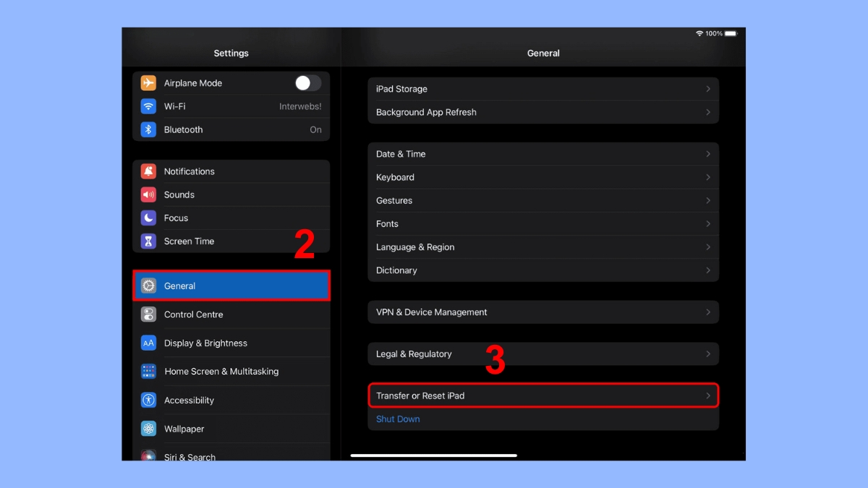Viewport: 868px width, 488px height.
Task: Open VPN & Device Management chevron
Action: tap(708, 312)
